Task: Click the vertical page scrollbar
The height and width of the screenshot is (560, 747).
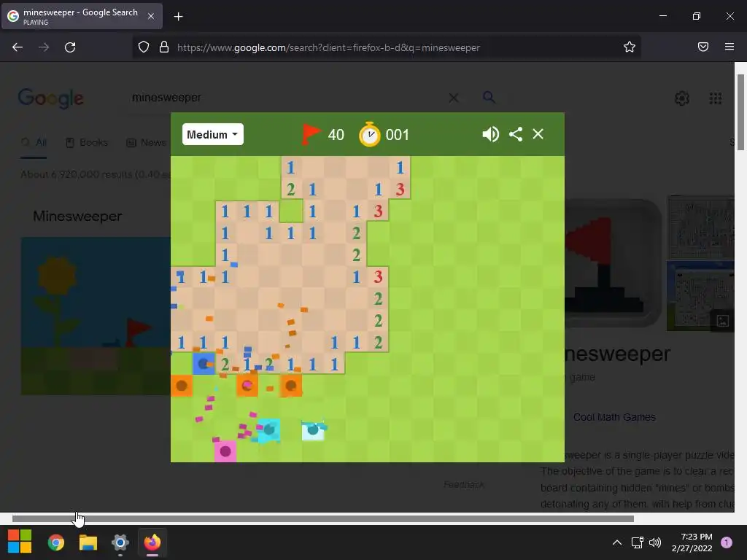Action: pyautogui.click(x=740, y=112)
